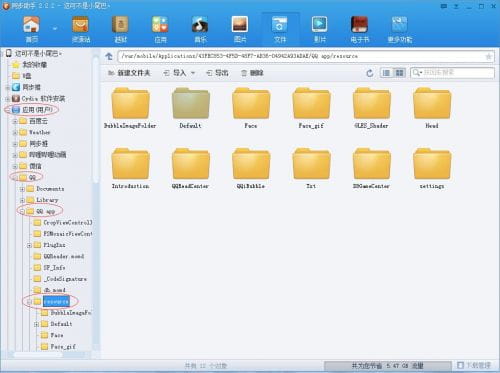This screenshot has width=500, height=373.
Task: Select the highlighted resource folder in the tree
Action: (x=52, y=301)
